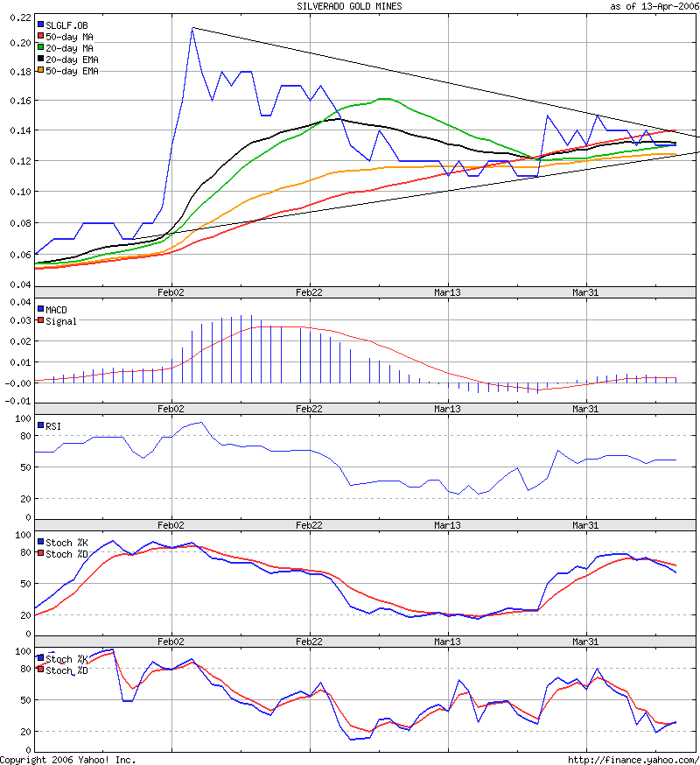This screenshot has height=765, width=700.
Task: Click the Copyright 2006 Yahoo! Inc. text
Action: (67, 760)
